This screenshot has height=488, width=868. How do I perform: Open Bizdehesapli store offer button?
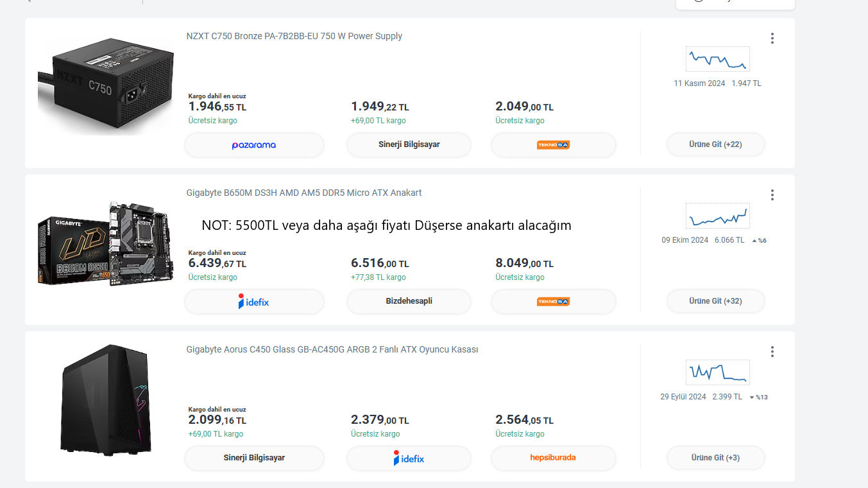(x=409, y=302)
